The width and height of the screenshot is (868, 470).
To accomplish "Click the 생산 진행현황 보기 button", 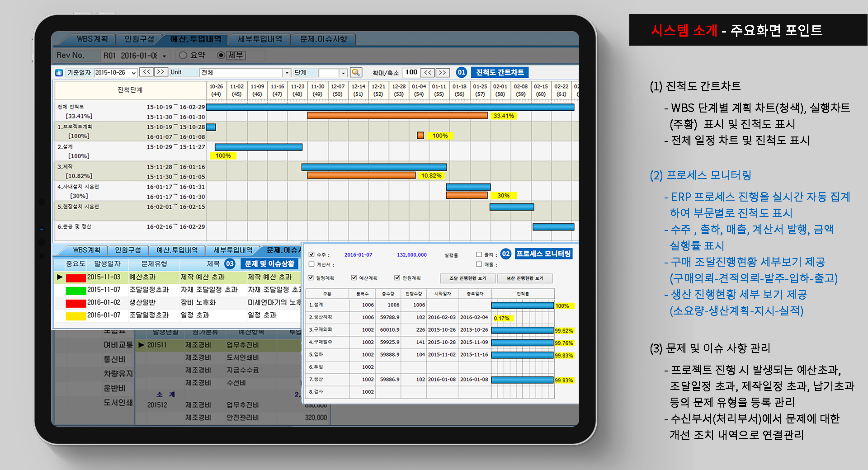I will click(525, 278).
